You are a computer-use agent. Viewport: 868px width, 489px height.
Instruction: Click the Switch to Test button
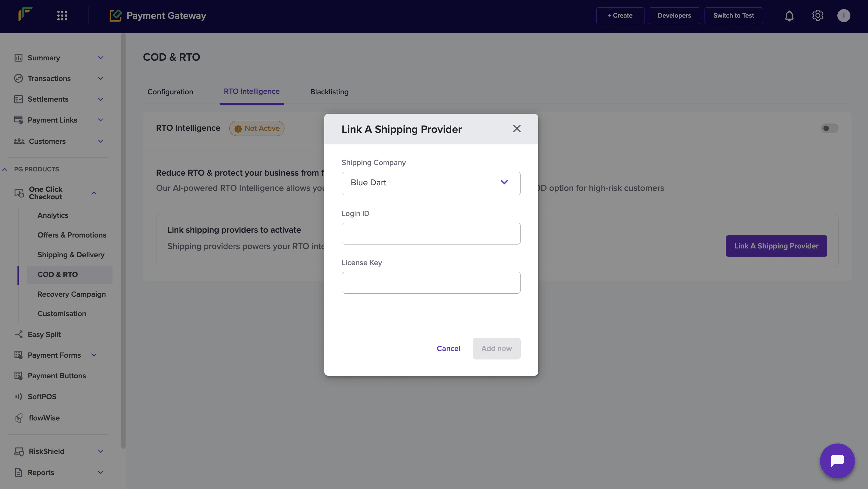point(733,16)
